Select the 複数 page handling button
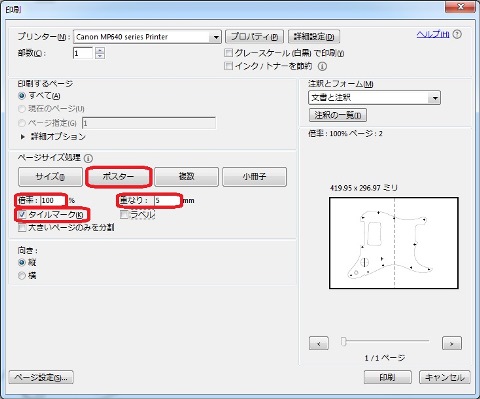 187,177
